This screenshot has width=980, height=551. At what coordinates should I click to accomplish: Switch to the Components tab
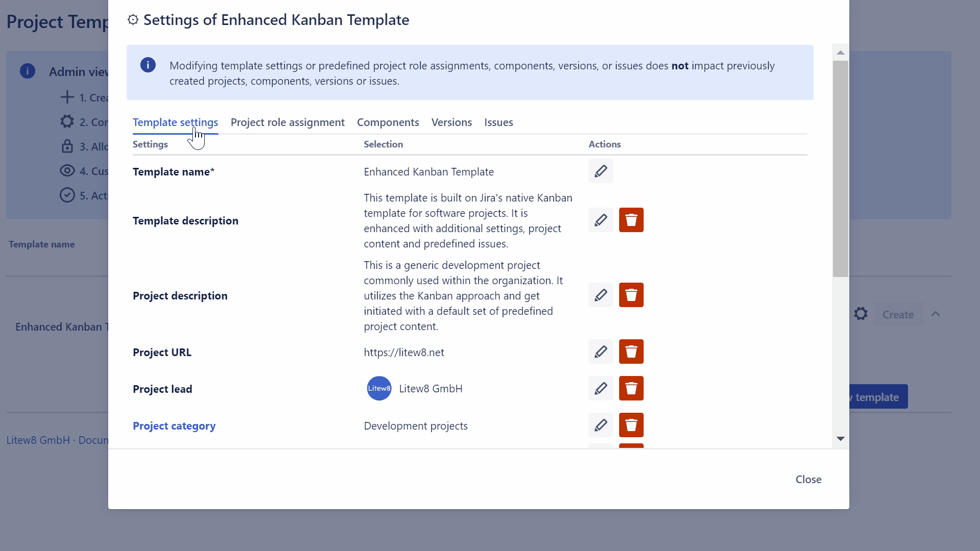point(388,122)
